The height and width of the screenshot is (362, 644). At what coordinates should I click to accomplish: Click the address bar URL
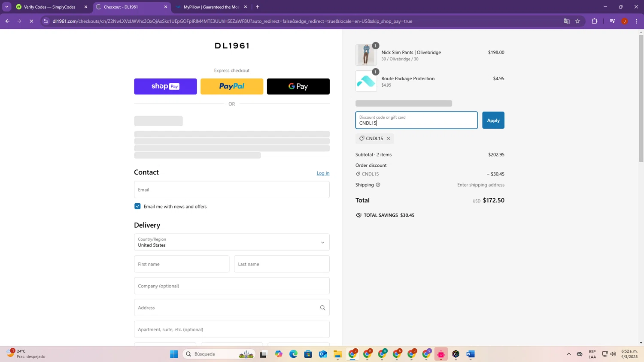[x=232, y=21]
